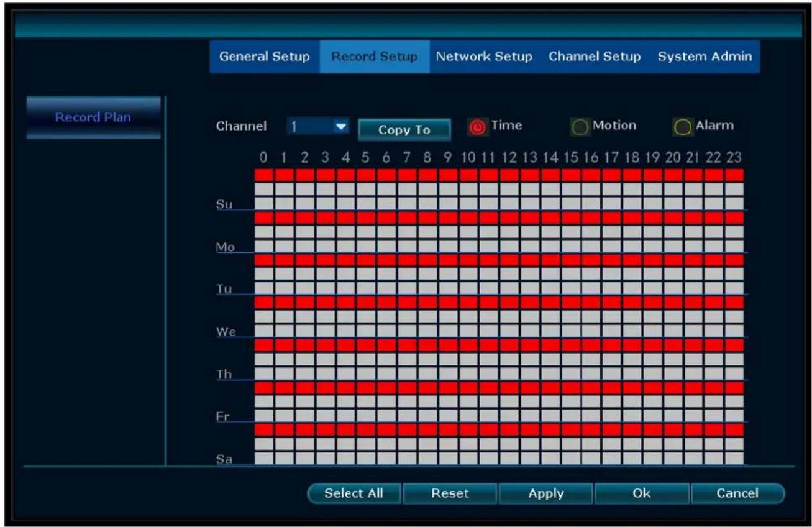The width and height of the screenshot is (812, 527).
Task: Click the We day label
Action: 224,331
